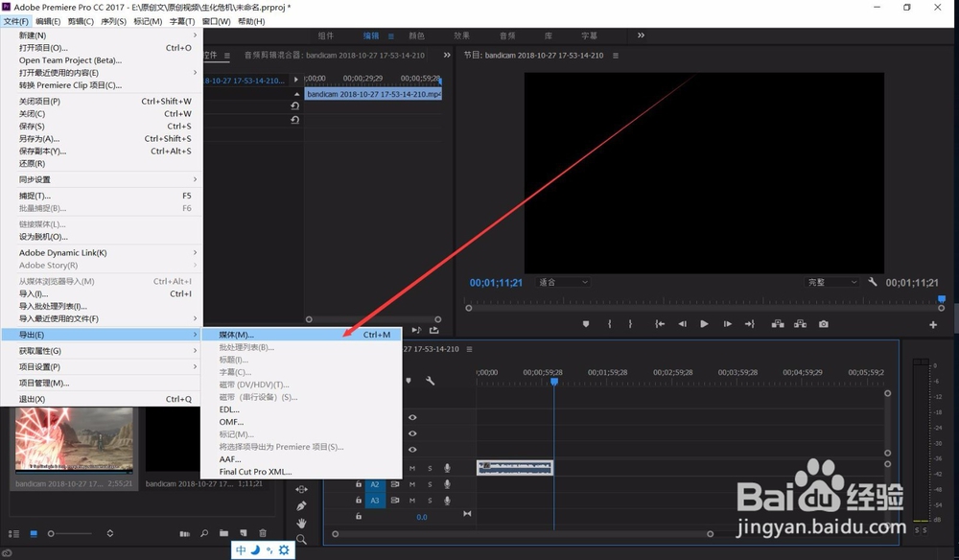Select the Zoom tool
The width and height of the screenshot is (959, 560).
301,539
